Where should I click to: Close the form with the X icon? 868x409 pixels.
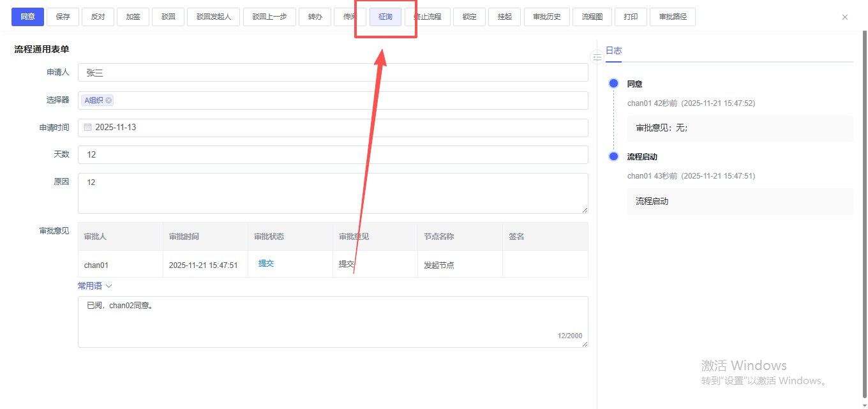click(x=845, y=17)
